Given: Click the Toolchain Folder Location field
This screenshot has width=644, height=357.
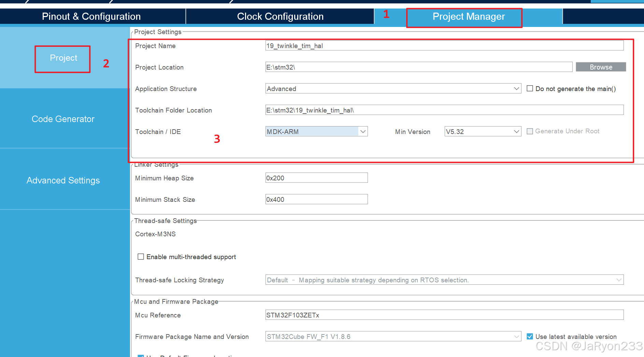Looking at the screenshot, I should pyautogui.click(x=444, y=110).
